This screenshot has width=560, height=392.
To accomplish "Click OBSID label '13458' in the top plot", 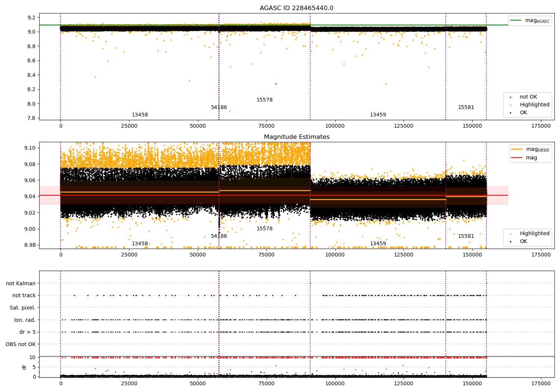I will click(x=140, y=115).
